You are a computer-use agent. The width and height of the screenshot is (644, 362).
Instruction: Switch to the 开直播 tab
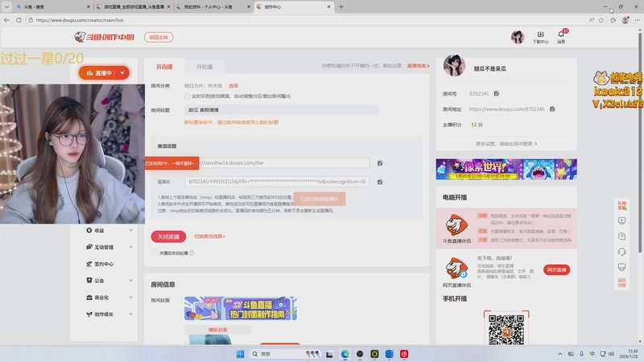point(164,67)
